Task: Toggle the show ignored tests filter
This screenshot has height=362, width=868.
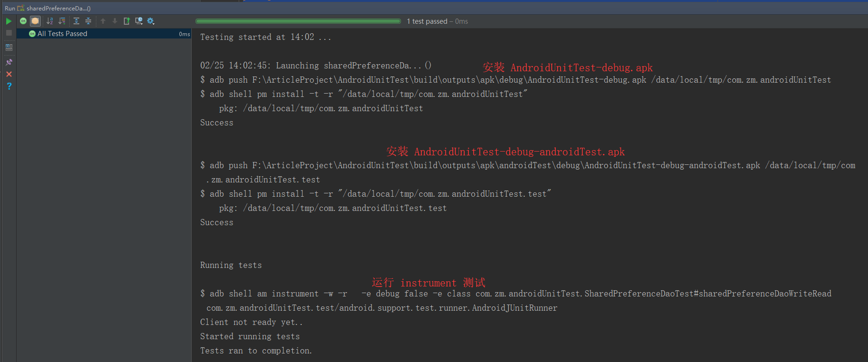Action: coord(35,21)
